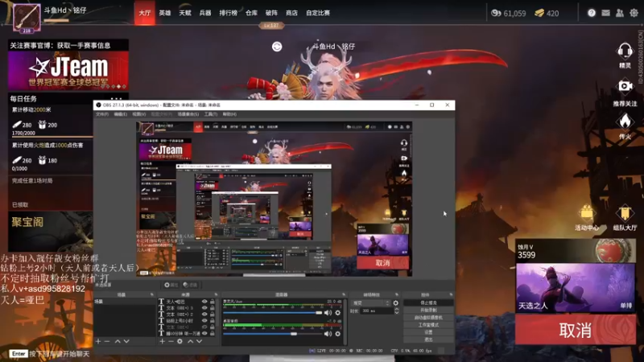644x362 pixels.
Task: Toggle visibility of 文本 (GDI+) 2 source
Action: pos(204,315)
